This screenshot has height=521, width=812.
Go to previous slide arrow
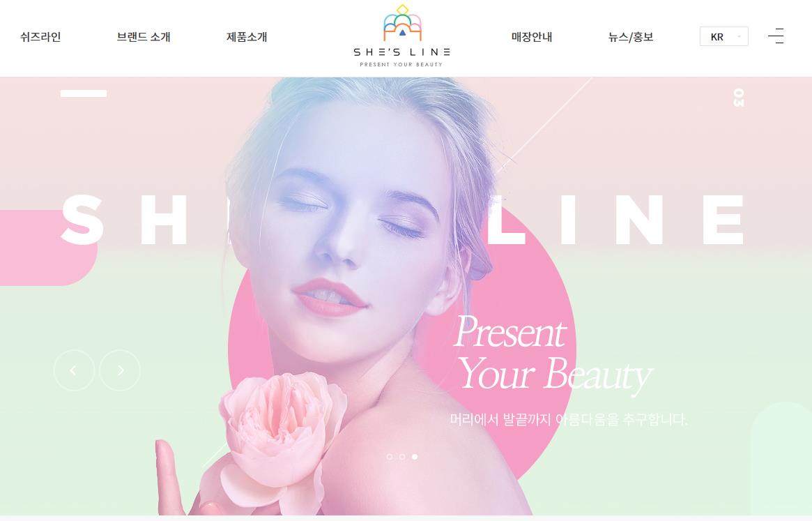click(x=74, y=370)
